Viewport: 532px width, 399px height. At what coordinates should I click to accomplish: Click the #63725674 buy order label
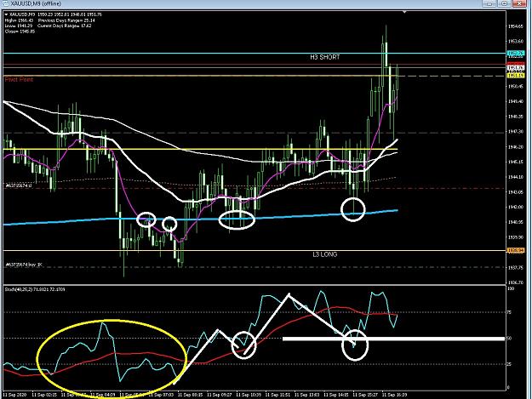[24, 265]
